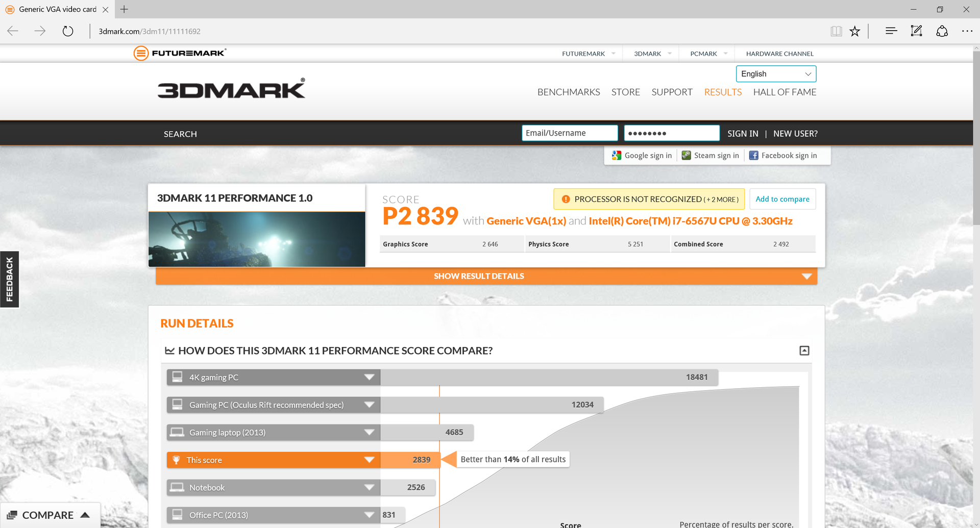The height and width of the screenshot is (528, 980).
Task: Go back to the previous page
Action: [13, 31]
